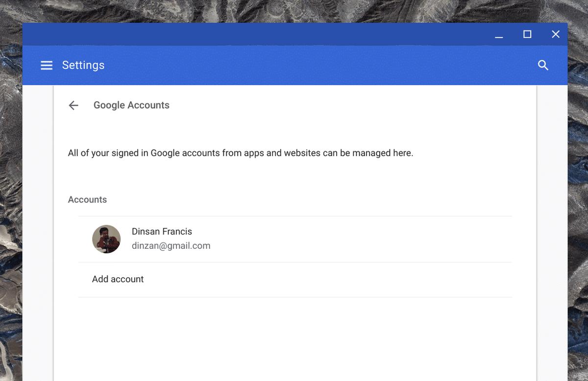Click Dinsan Francis profile avatar
The image size is (588, 381).
point(106,239)
